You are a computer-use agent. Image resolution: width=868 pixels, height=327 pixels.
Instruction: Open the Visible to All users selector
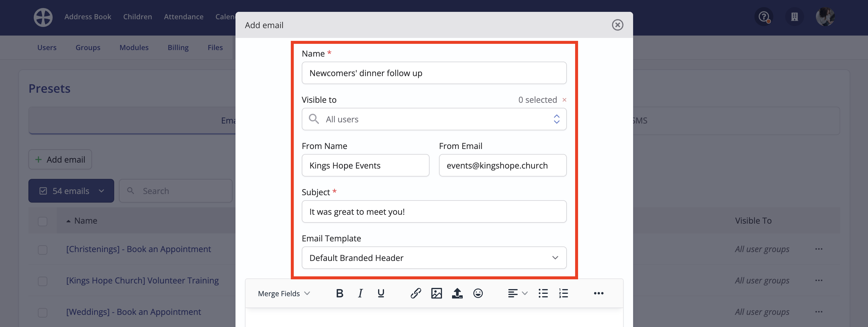[x=434, y=119]
